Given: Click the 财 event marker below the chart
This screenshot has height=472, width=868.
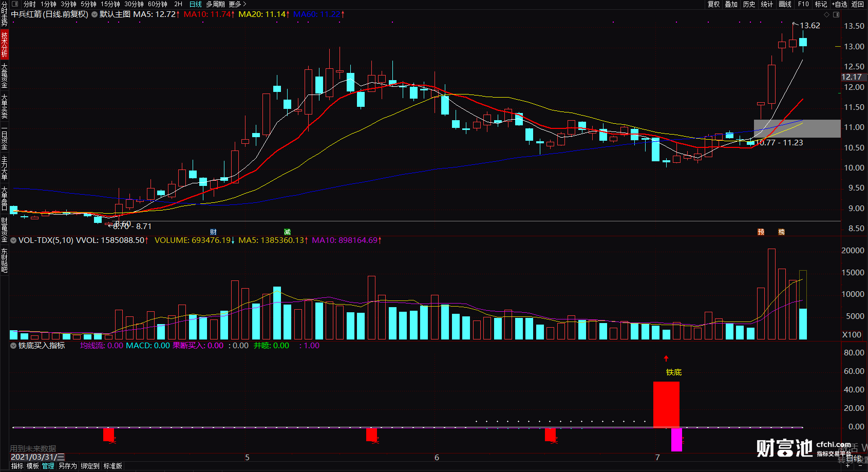Looking at the screenshot, I should (214, 232).
